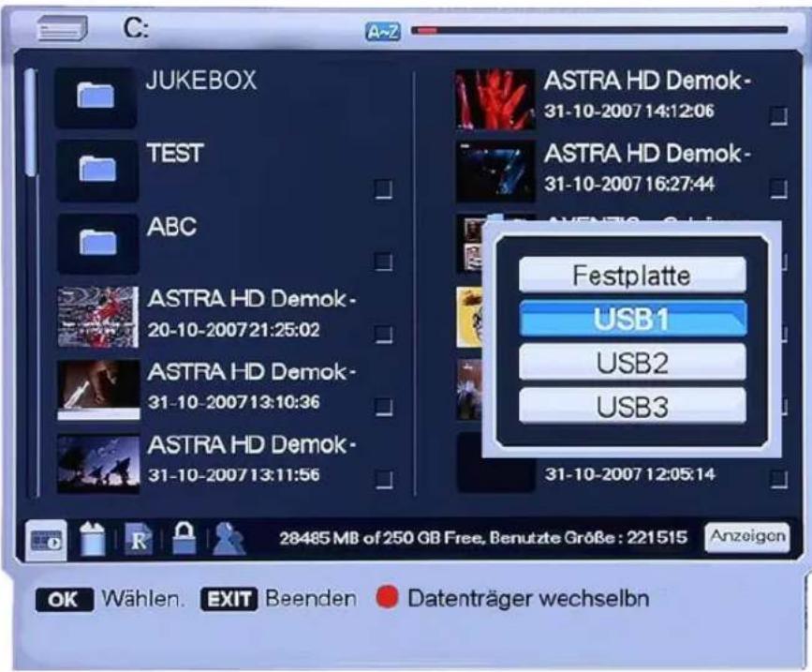
Task: Open the ABC folder icon
Action: [97, 243]
